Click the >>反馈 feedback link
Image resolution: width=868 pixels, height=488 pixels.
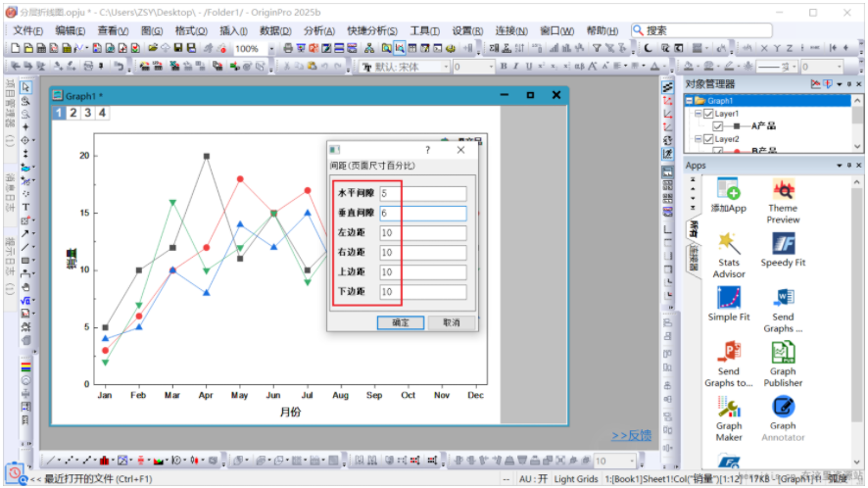(631, 435)
